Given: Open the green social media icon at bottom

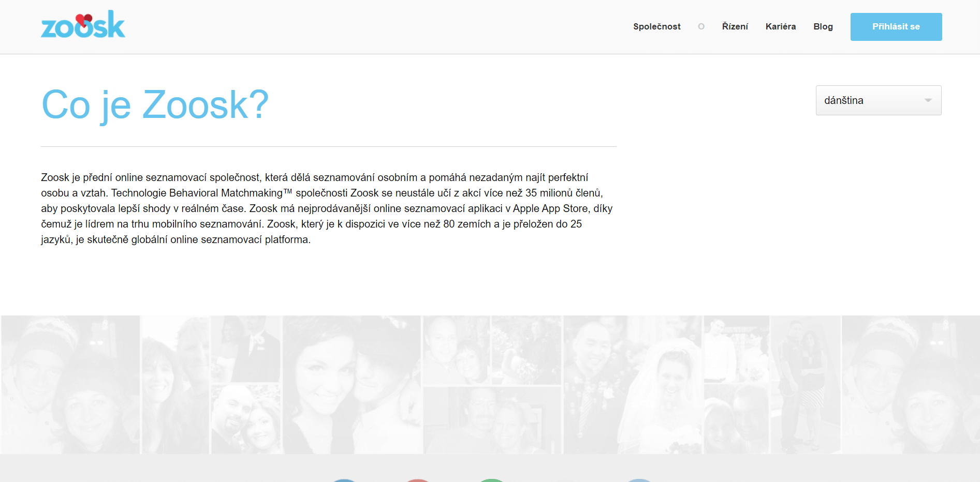Looking at the screenshot, I should tap(492, 480).
